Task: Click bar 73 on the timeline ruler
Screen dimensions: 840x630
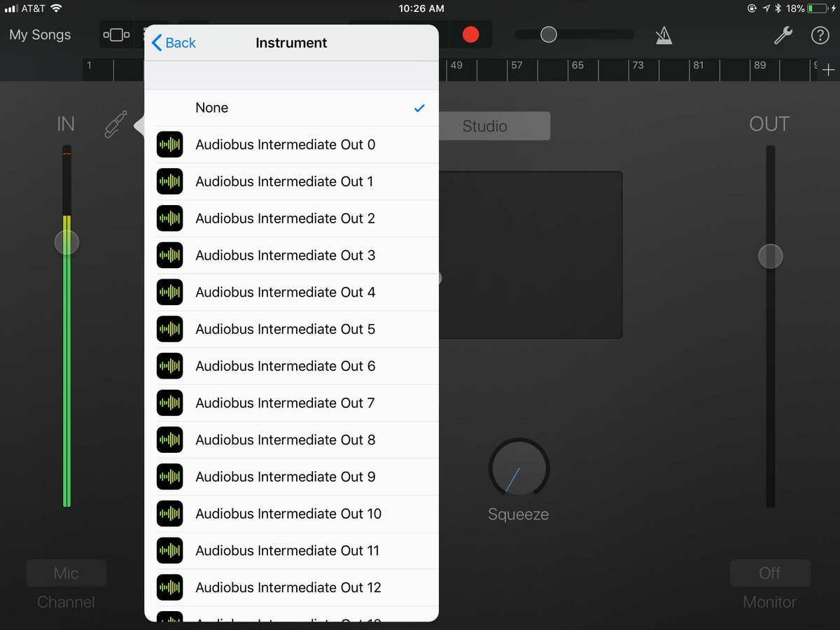Action: (x=638, y=65)
